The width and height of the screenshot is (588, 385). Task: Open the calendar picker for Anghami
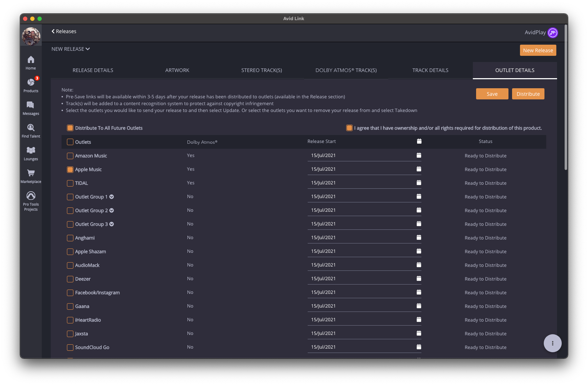419,237
